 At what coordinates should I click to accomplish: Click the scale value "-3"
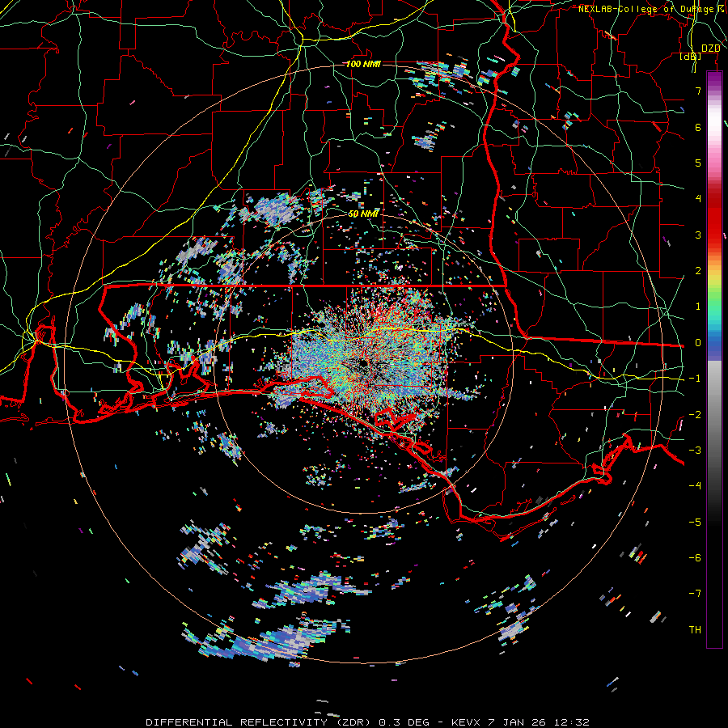(x=695, y=451)
